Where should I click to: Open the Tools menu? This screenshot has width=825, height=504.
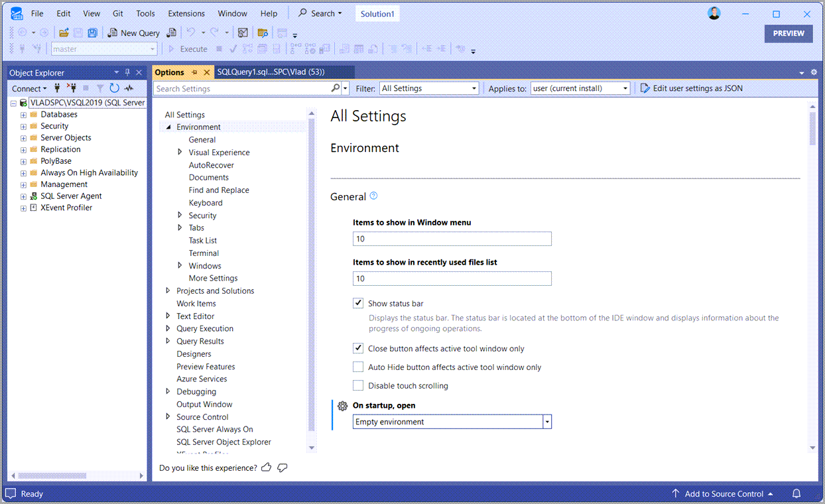coord(145,13)
